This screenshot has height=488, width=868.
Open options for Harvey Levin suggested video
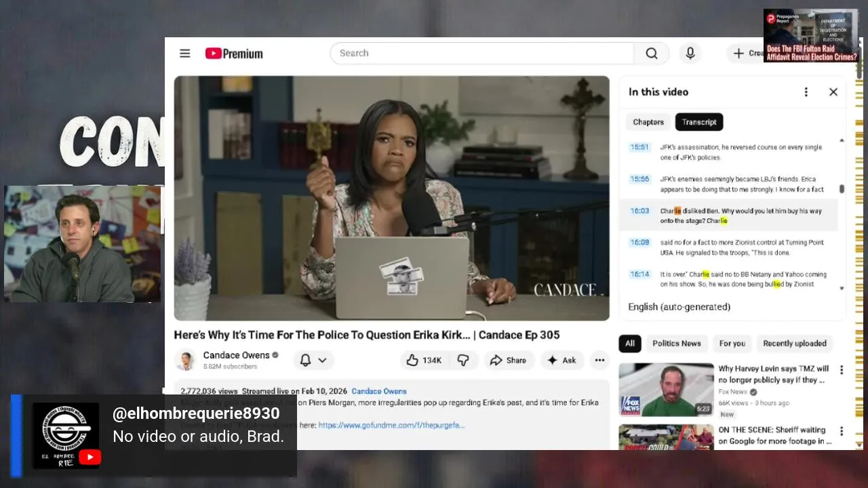pyautogui.click(x=842, y=370)
